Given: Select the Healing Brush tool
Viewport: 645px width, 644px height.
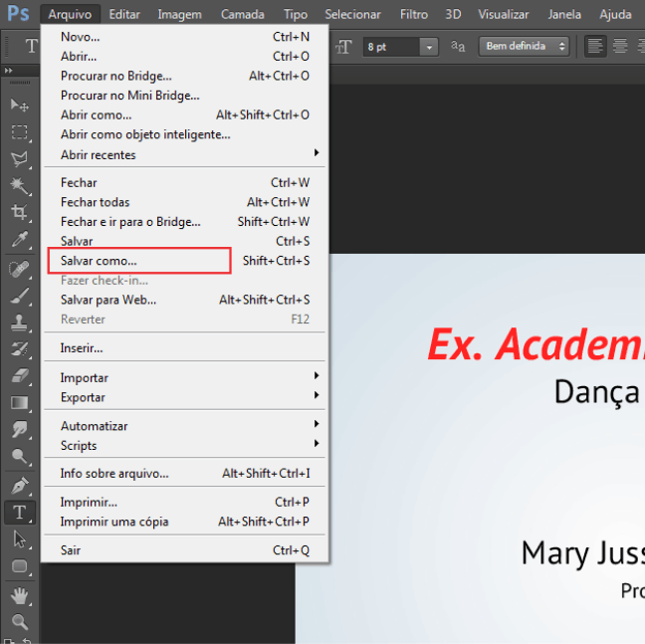Looking at the screenshot, I should (x=19, y=269).
